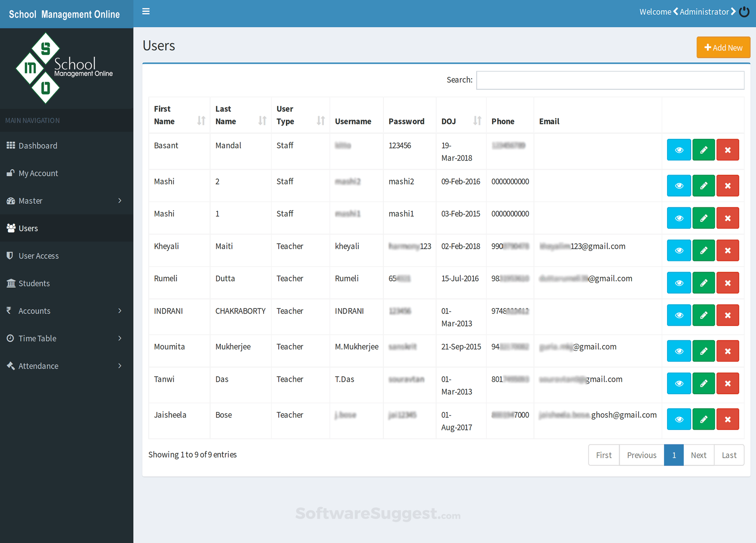This screenshot has height=543, width=756.
Task: Open the User Access menu item
Action: (x=39, y=256)
